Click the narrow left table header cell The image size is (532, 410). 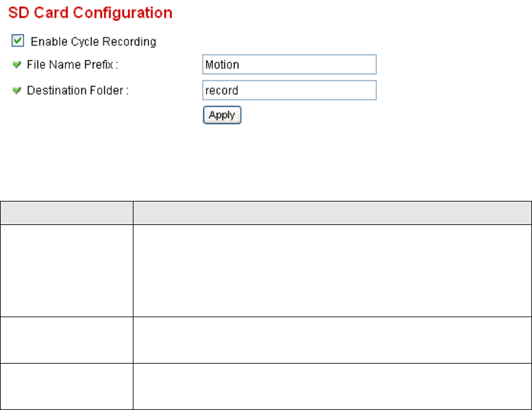[66, 213]
